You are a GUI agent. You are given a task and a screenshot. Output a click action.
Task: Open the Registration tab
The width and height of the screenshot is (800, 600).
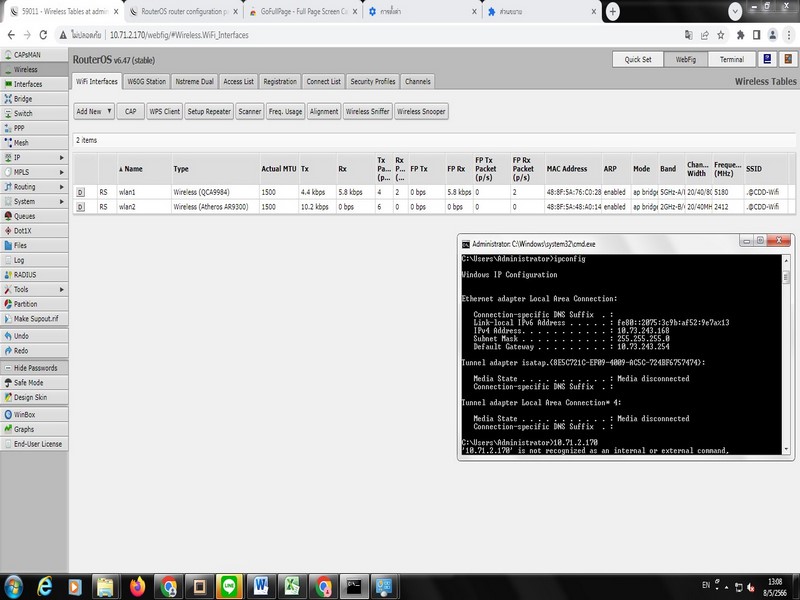click(280, 82)
